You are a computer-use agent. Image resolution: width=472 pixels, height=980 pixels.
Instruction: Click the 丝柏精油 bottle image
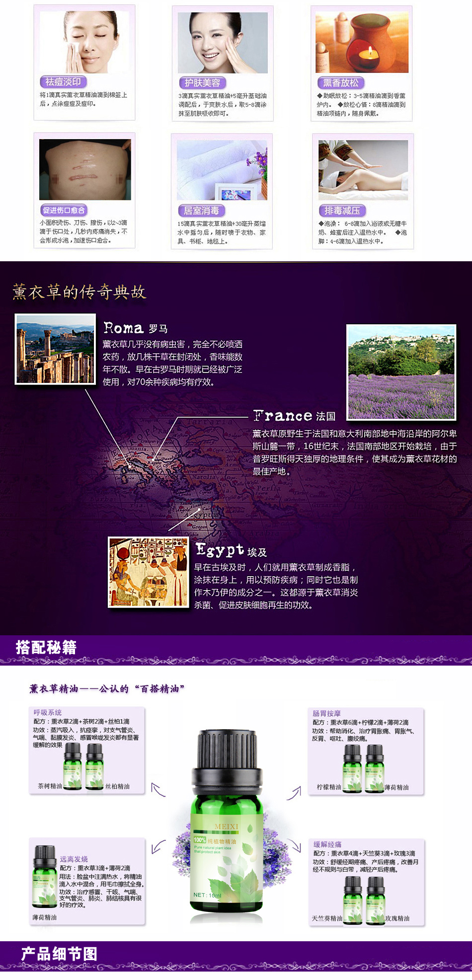click(94, 766)
